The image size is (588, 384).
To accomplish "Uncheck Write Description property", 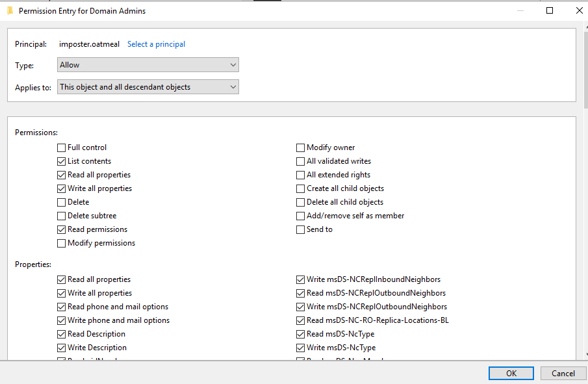I will (62, 348).
